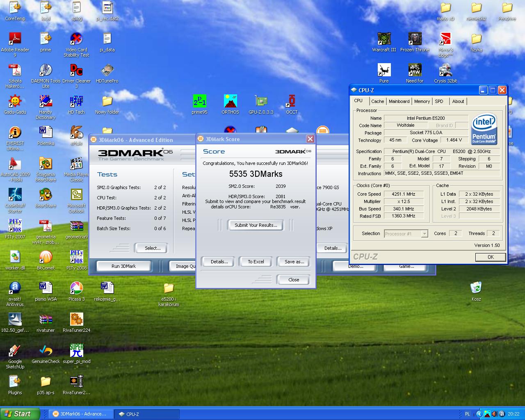Open the Windows Start menu
Image resolution: width=525 pixels, height=420 pixels.
[x=20, y=414]
